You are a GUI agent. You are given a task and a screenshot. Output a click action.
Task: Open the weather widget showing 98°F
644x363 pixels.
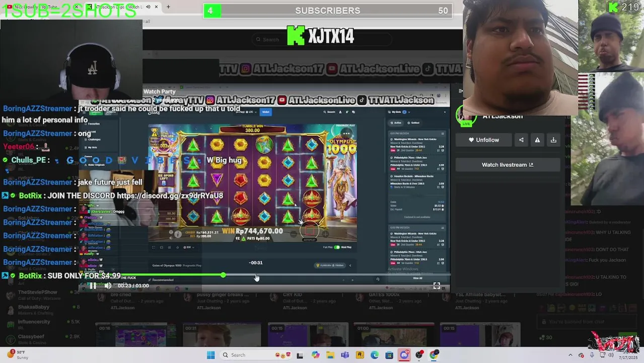pos(18,355)
